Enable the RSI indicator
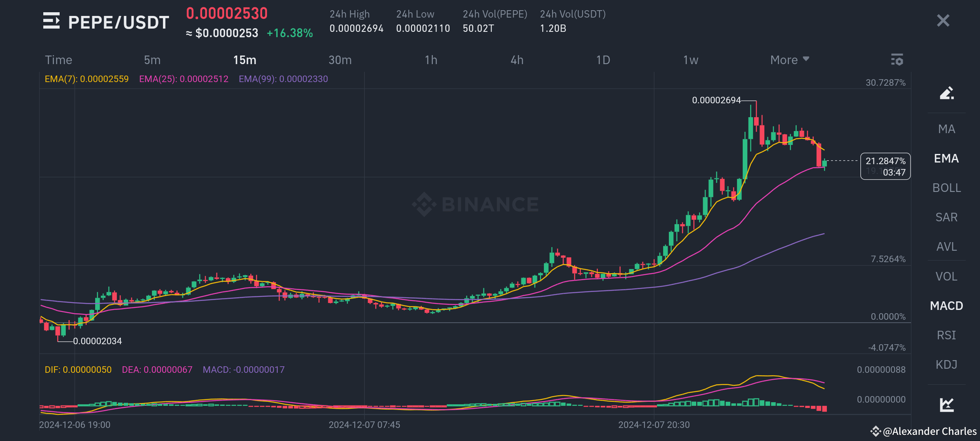 pos(947,335)
